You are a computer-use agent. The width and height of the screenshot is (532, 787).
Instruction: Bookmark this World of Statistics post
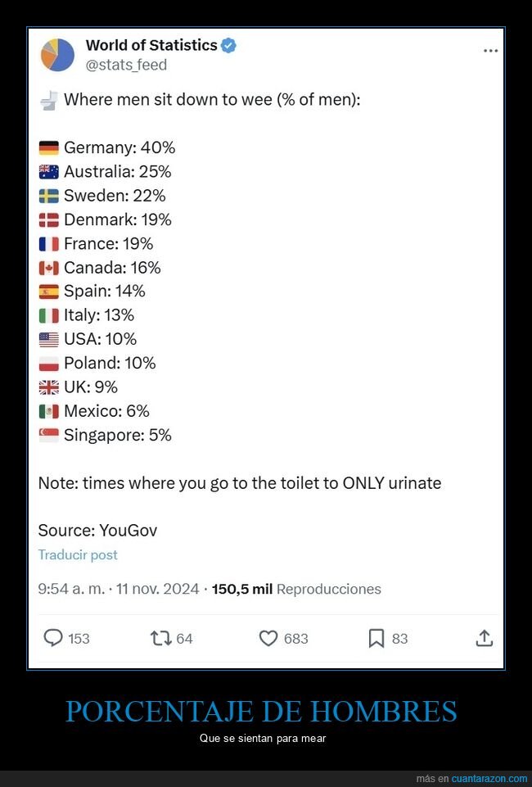tap(376, 638)
